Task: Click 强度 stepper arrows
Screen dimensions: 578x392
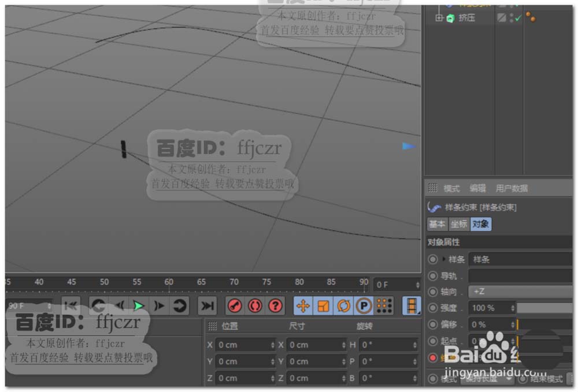Action: 512,308
